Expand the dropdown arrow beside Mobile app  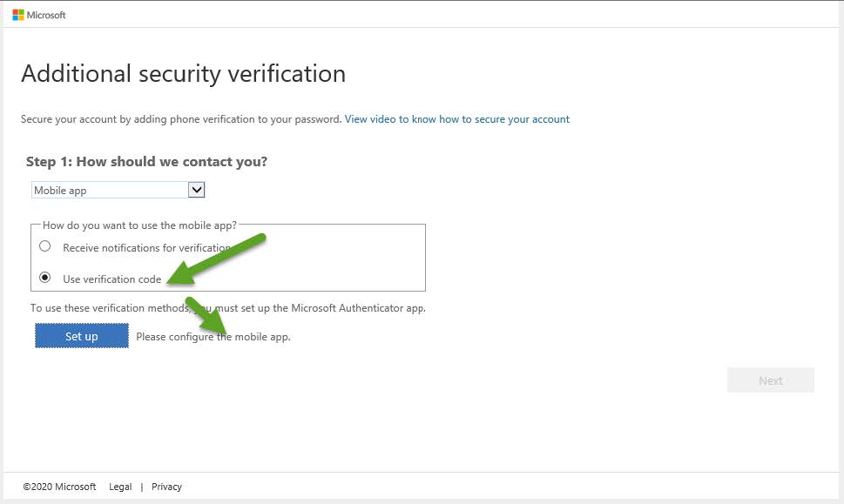(x=197, y=190)
